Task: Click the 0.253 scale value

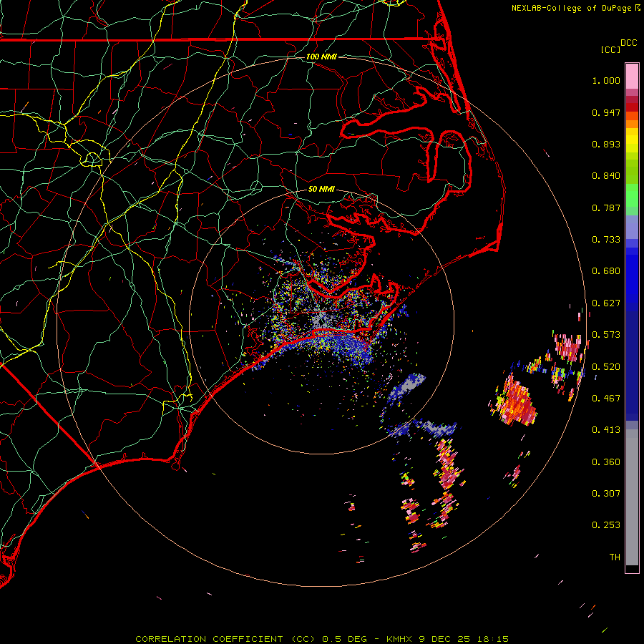Action: [606, 525]
